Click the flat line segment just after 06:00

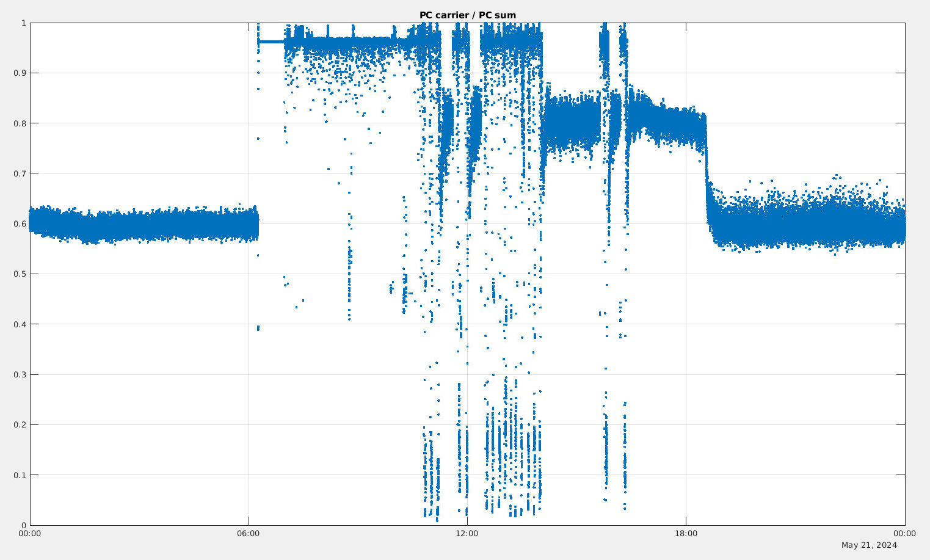[x=271, y=42]
